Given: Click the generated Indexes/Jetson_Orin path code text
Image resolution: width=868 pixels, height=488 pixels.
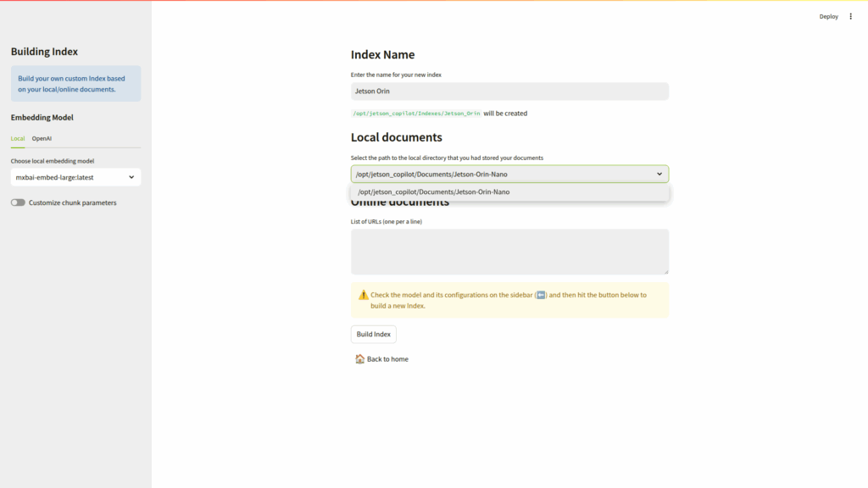Looking at the screenshot, I should pos(416,114).
